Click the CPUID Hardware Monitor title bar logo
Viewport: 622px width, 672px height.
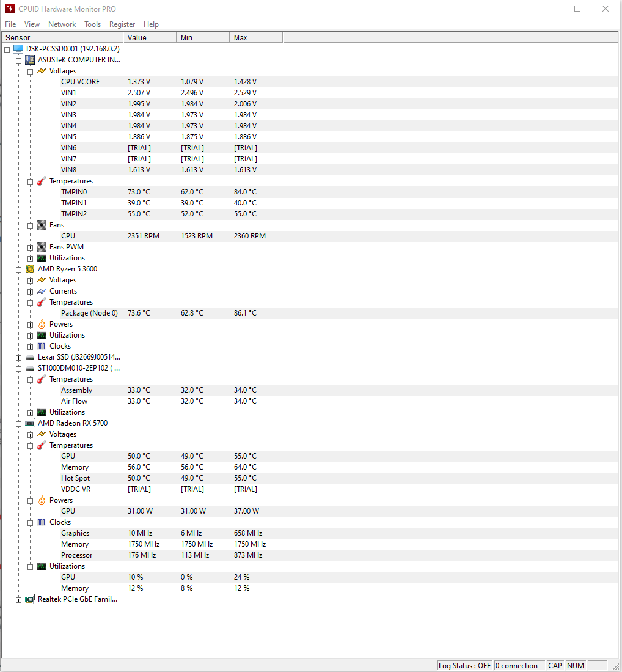pos(10,9)
